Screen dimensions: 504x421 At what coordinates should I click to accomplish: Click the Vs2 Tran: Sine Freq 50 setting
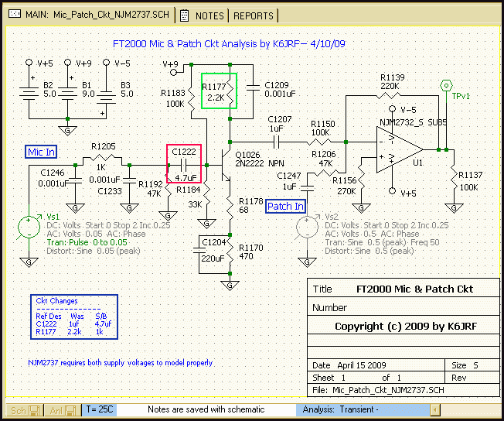(x=382, y=242)
